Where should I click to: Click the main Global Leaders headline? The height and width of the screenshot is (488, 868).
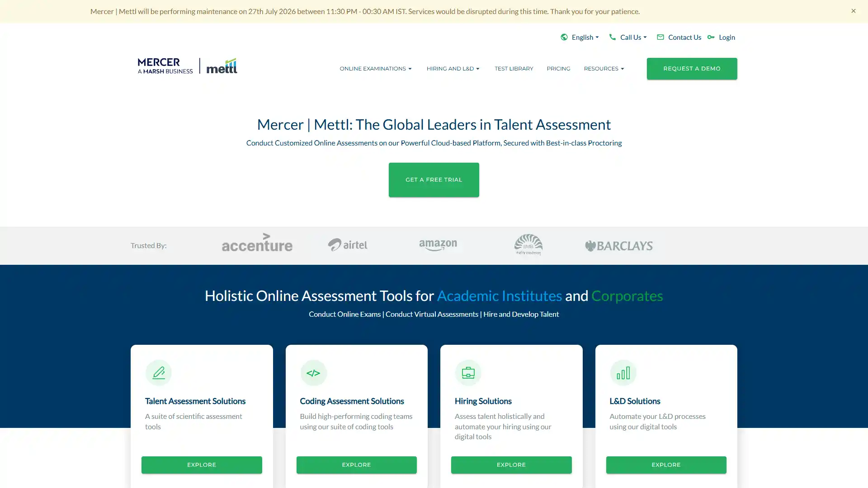[x=434, y=124]
